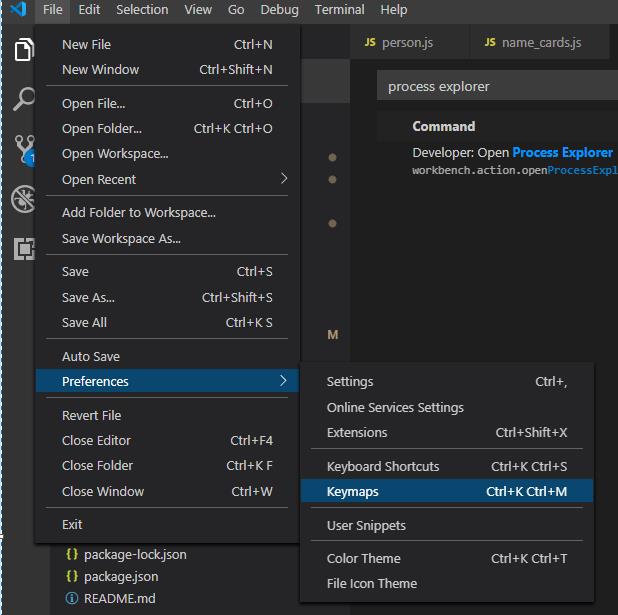Switch to the person.js tab
Screen dimensions: 618x615
point(409,42)
